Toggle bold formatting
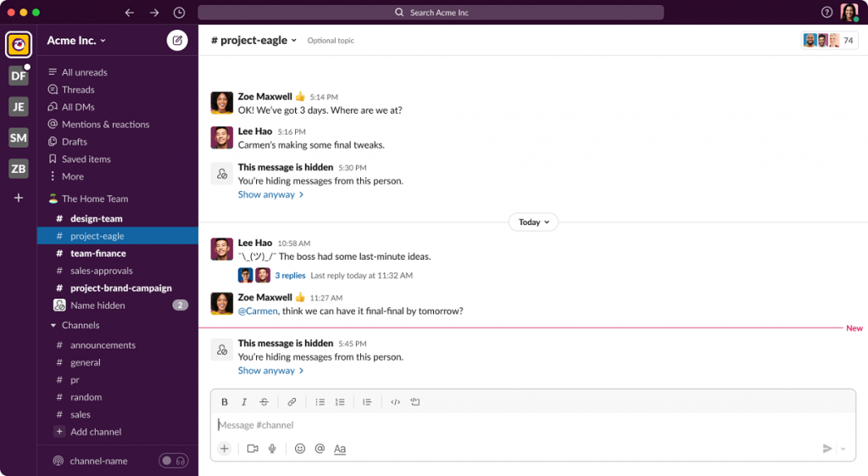This screenshot has height=476, width=868. point(224,401)
